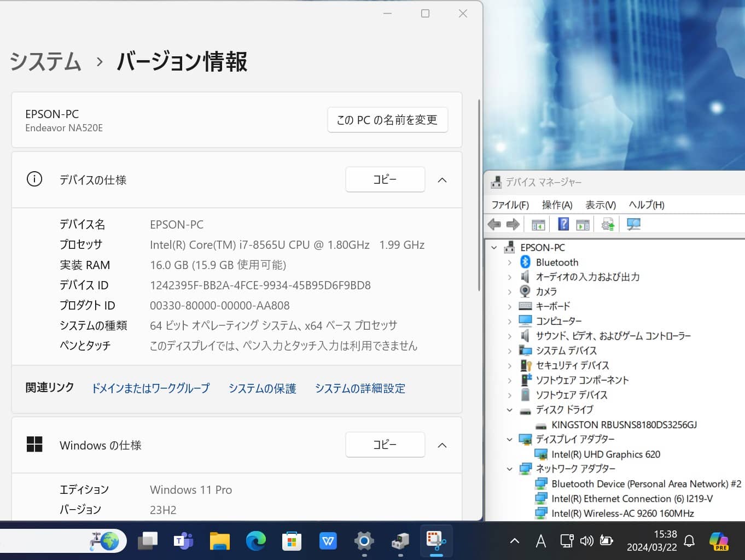
Task: Open the notification bell icon
Action: pyautogui.click(x=689, y=541)
